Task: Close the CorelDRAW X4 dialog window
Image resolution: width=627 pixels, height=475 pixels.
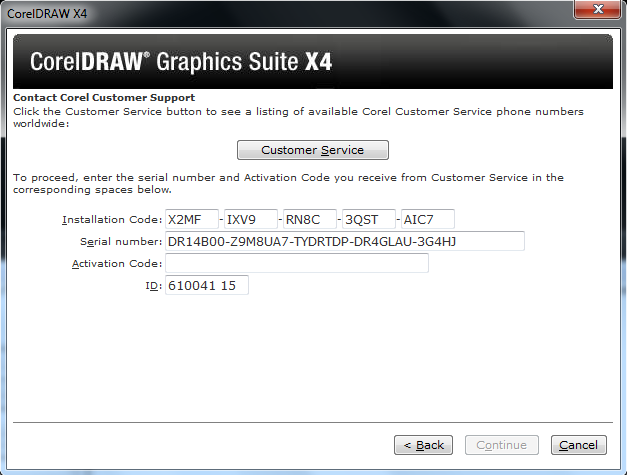Action: click(598, 9)
